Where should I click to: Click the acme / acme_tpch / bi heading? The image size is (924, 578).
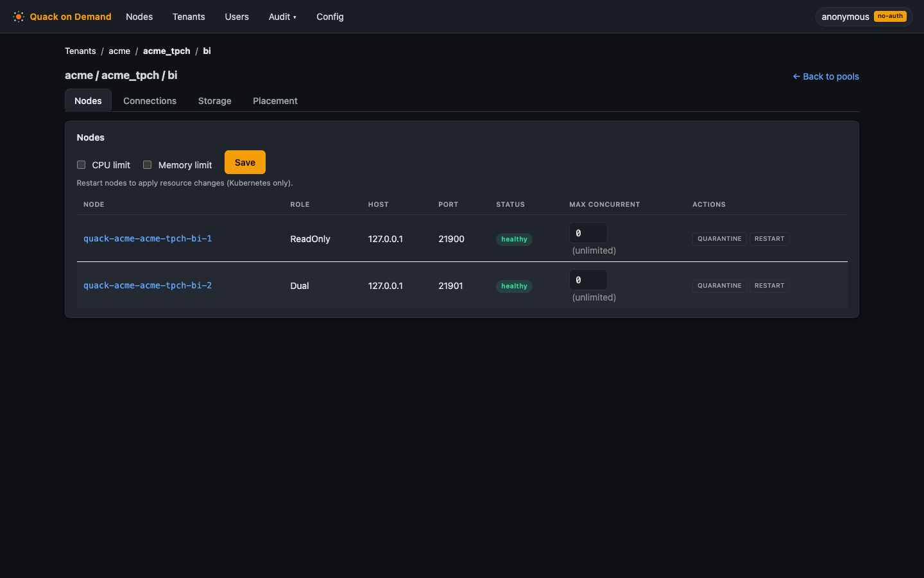[x=121, y=75]
